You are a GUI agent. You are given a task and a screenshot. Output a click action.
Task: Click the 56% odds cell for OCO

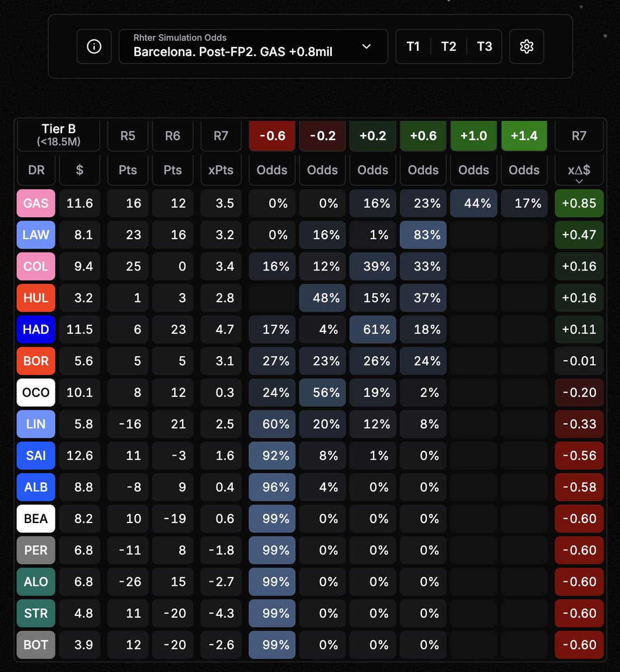(x=322, y=393)
